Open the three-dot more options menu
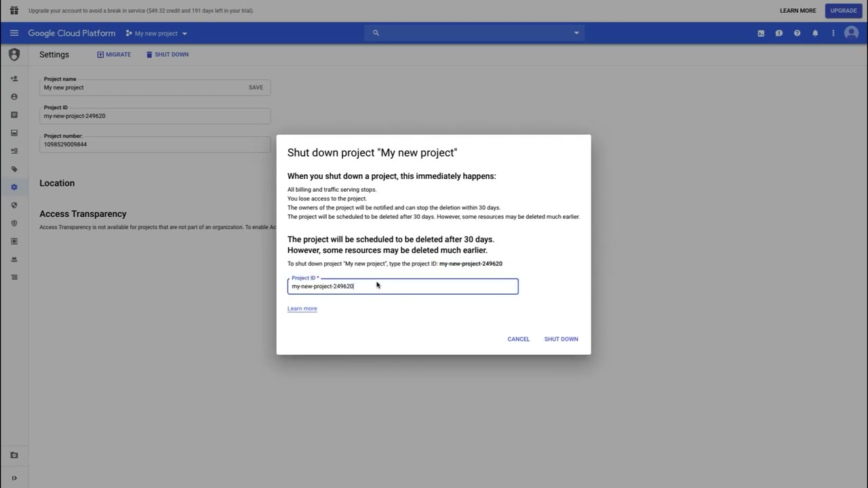Image resolution: width=868 pixels, height=488 pixels. coord(833,33)
